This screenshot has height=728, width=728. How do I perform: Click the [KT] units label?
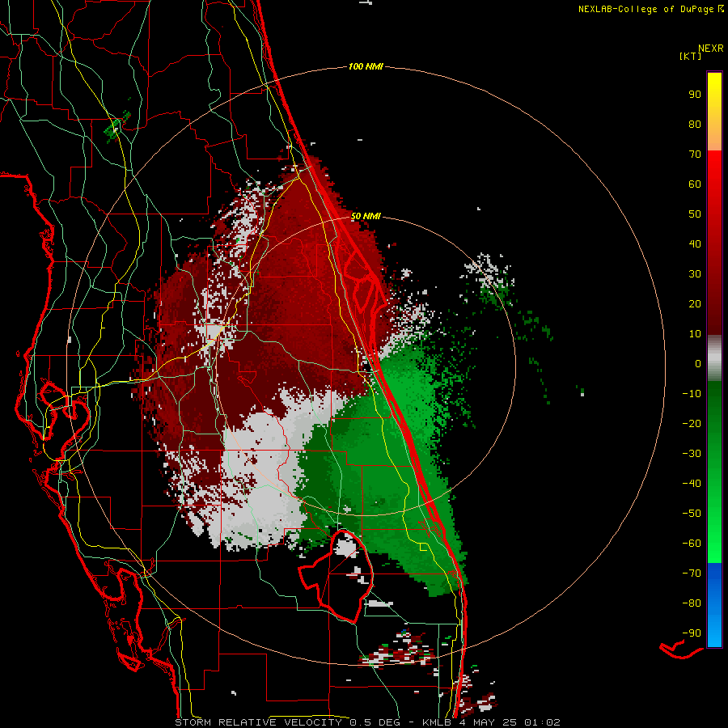click(x=691, y=56)
